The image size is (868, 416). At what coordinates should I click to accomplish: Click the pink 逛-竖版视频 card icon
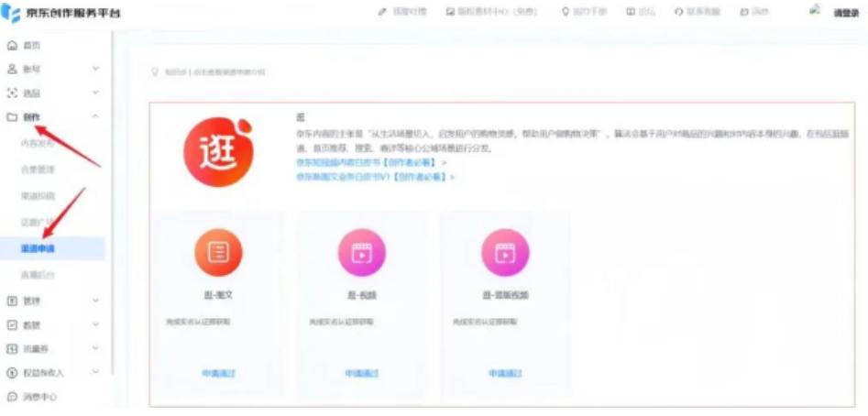coord(505,253)
